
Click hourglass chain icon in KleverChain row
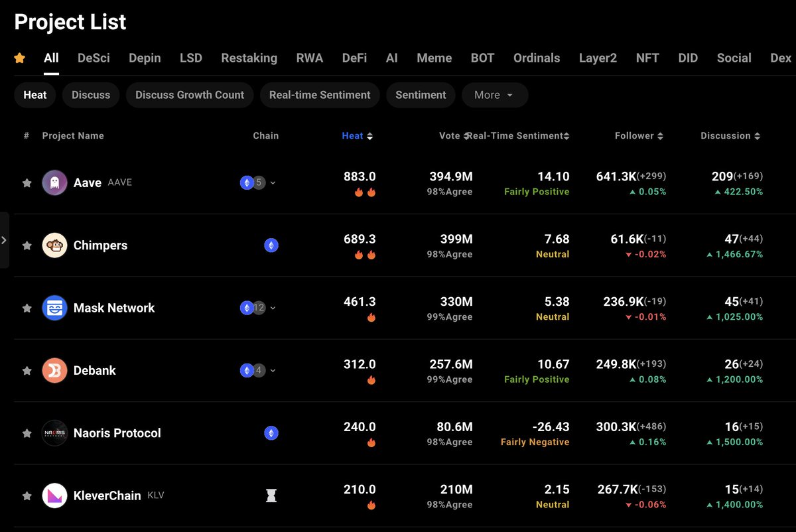tap(271, 496)
